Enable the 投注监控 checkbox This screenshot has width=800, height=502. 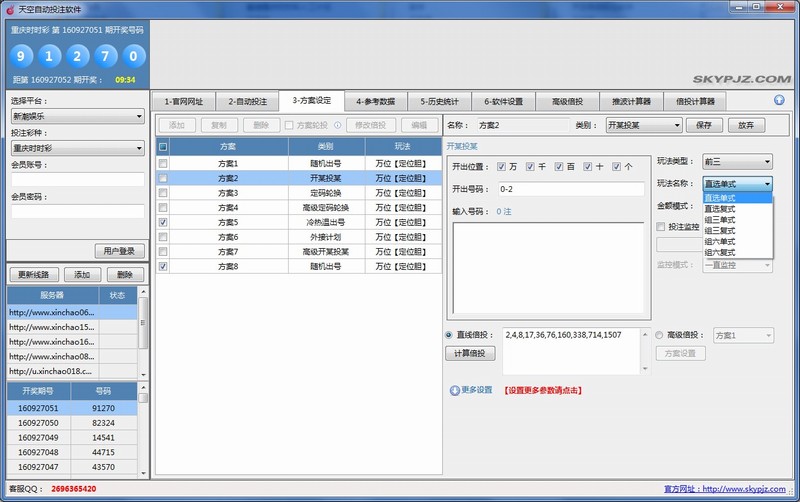tap(660, 227)
